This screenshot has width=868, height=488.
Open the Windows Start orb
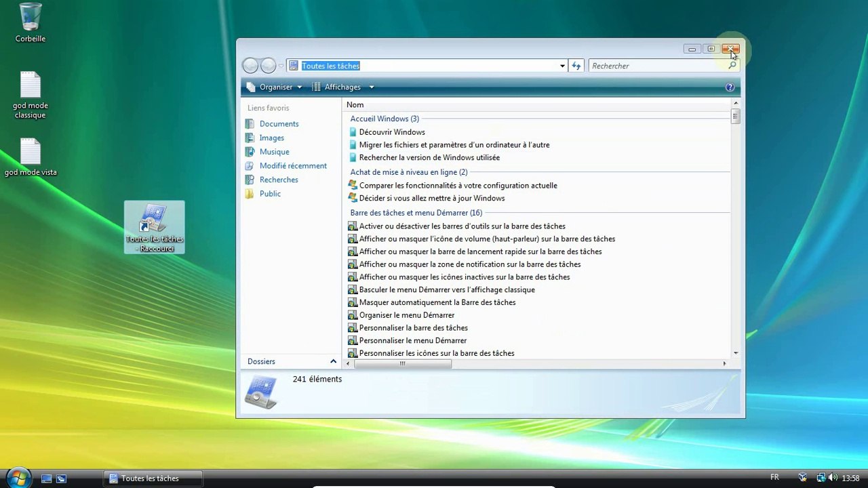[x=18, y=478]
